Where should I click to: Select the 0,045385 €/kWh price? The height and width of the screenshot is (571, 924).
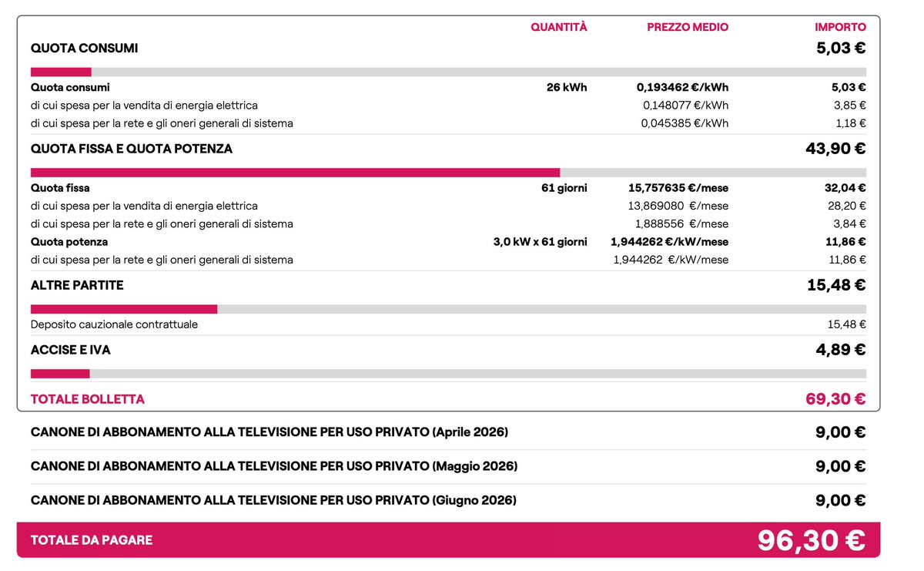pyautogui.click(x=685, y=123)
